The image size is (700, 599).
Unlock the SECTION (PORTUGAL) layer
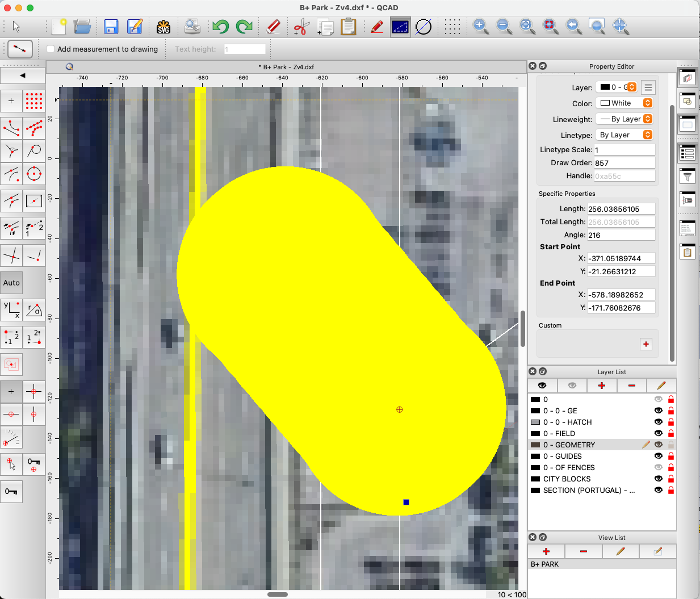point(671,490)
